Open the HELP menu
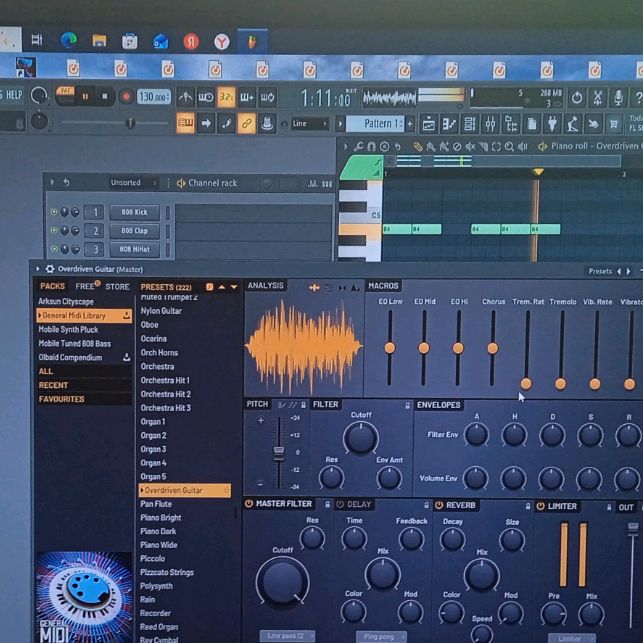This screenshot has width=643, height=643. 13,95
